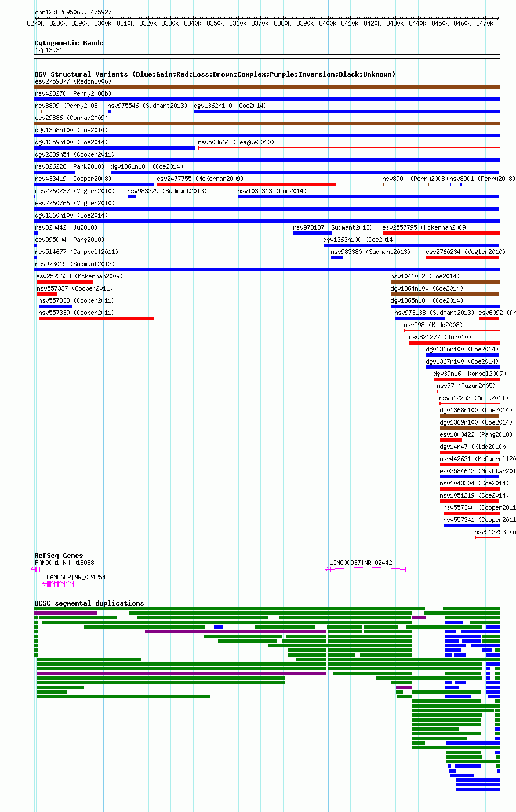Click nsv1051219 (Coe2014) variant label
The width and height of the screenshot is (516, 812).
[475, 496]
